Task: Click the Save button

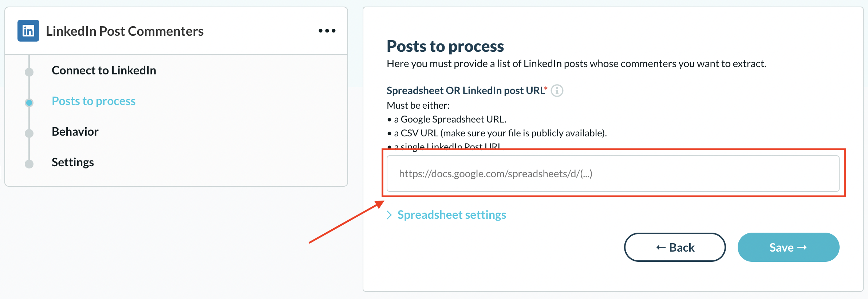Action: click(x=788, y=247)
